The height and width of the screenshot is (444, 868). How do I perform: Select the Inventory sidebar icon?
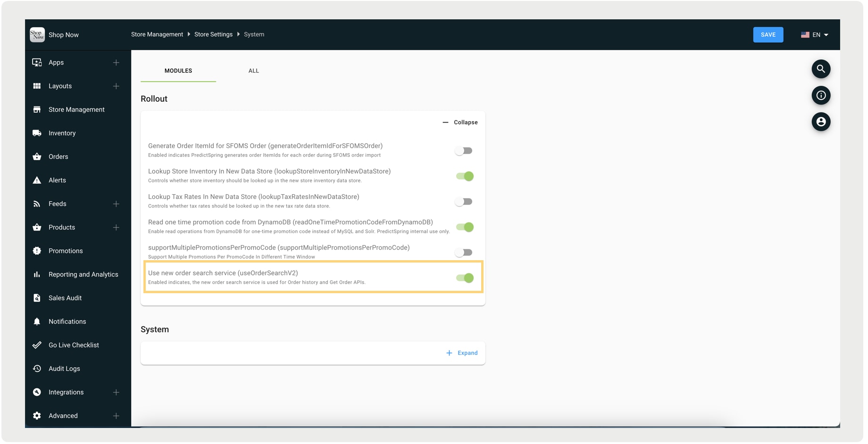pos(37,133)
